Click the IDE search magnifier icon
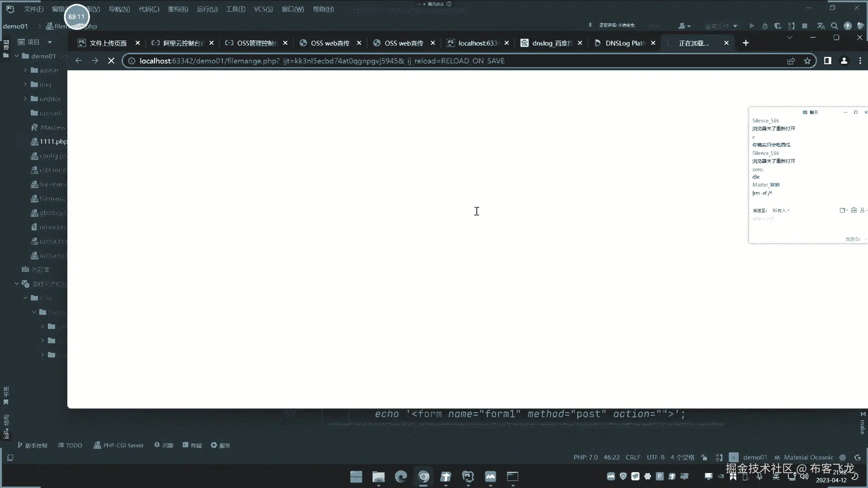Viewport: 868px width, 488px height. [x=835, y=26]
